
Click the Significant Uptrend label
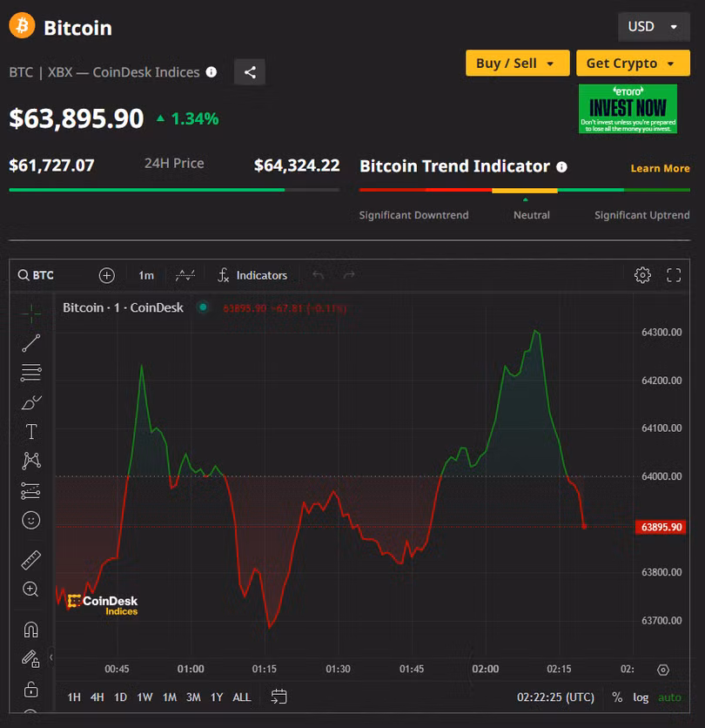tap(641, 215)
